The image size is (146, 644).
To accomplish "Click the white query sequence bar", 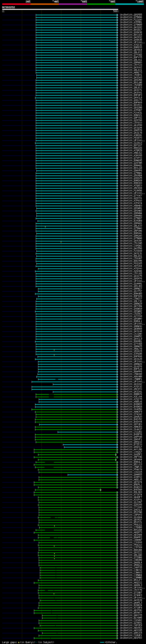I will 60,10.
